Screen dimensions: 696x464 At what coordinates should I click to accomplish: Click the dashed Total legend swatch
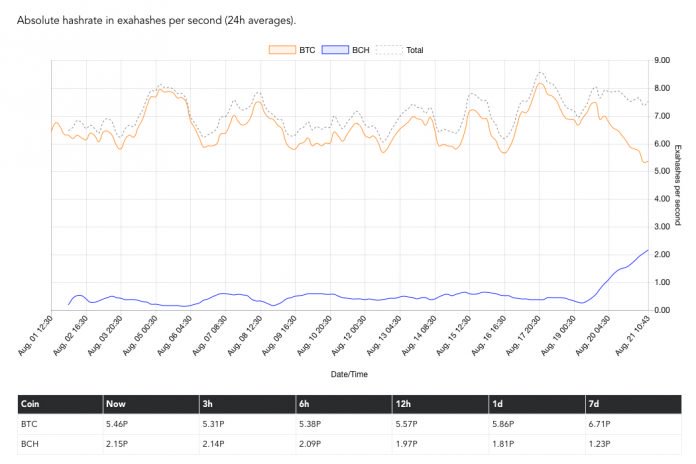pyautogui.click(x=389, y=50)
